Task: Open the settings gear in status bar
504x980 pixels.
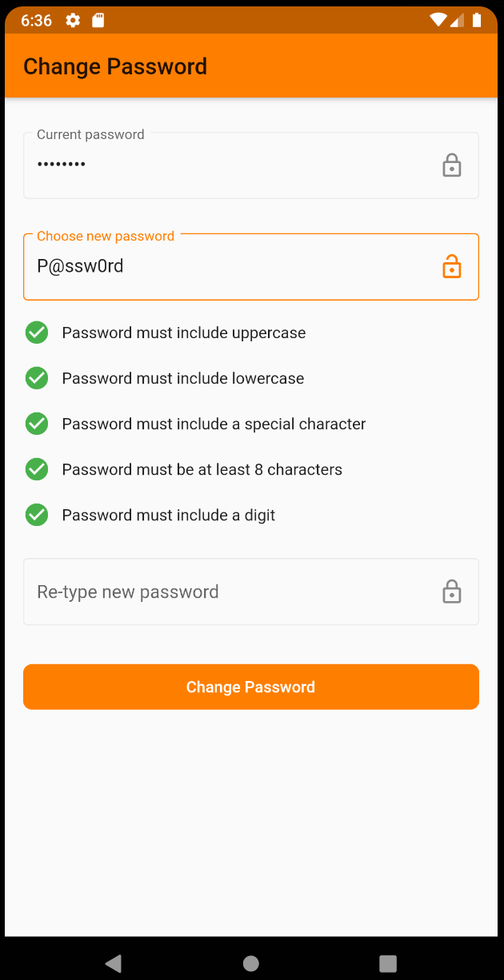Action: pyautogui.click(x=72, y=20)
